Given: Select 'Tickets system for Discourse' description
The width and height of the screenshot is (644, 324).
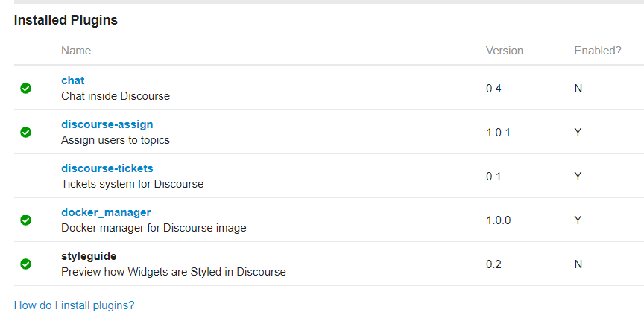Looking at the screenshot, I should coord(132,184).
